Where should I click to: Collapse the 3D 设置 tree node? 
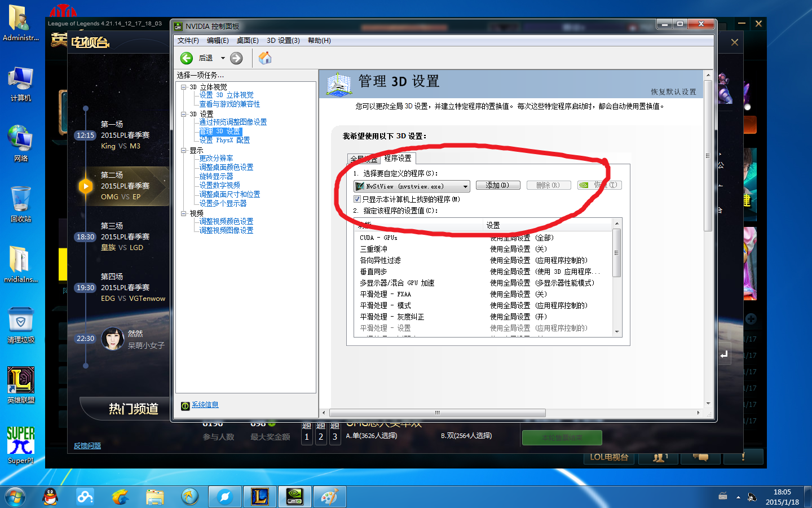tap(184, 114)
